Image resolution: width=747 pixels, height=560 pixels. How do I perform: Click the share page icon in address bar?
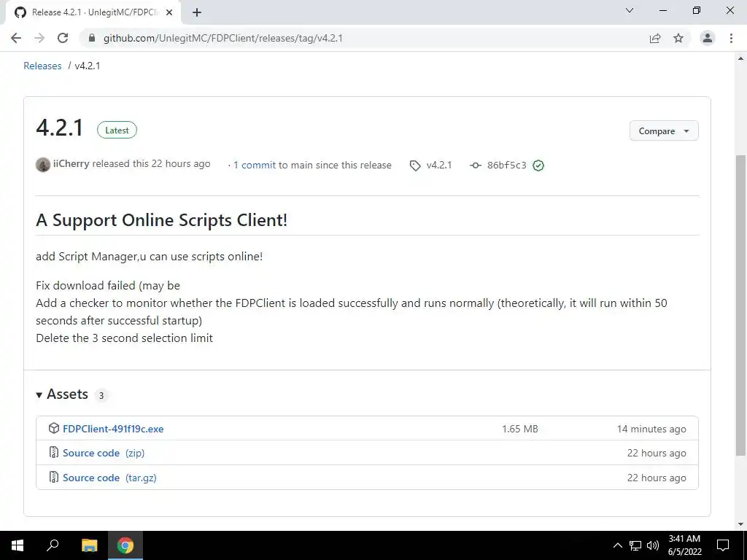pos(655,38)
